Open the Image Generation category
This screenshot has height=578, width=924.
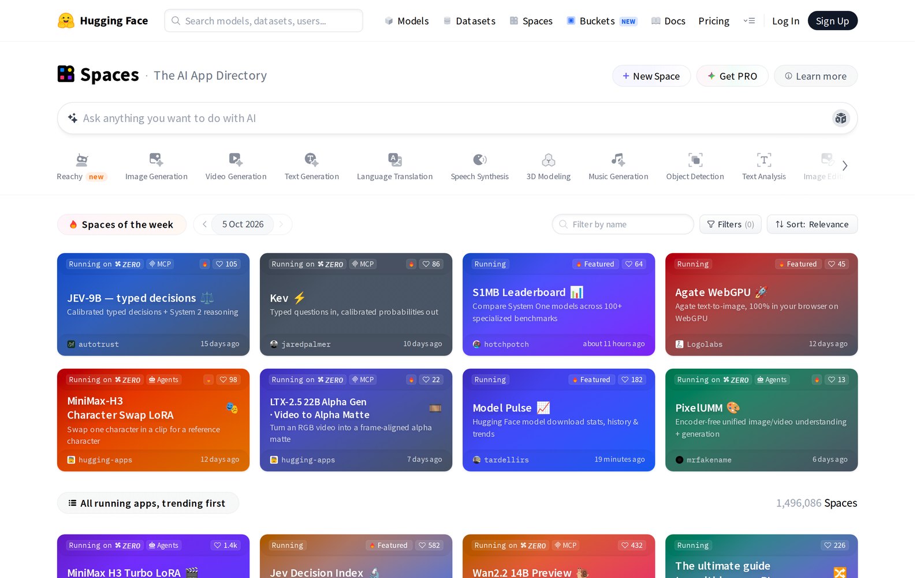157,167
